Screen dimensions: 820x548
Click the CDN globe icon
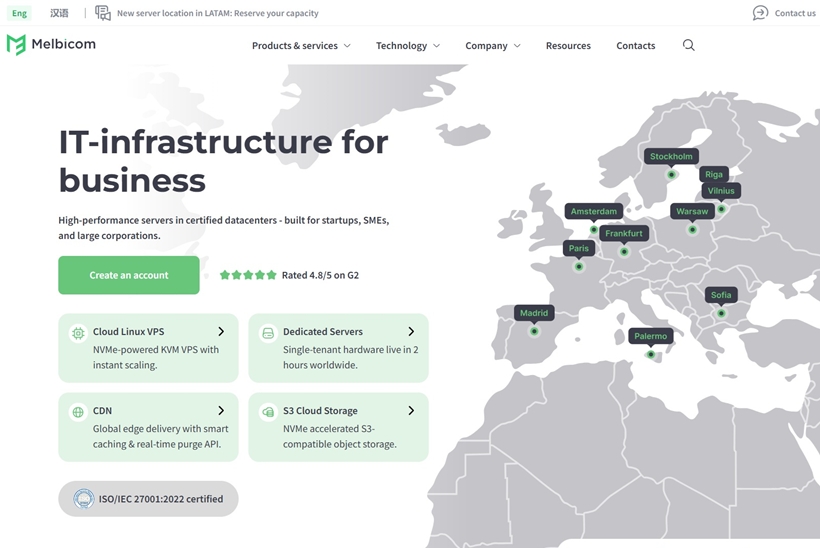[78, 412]
